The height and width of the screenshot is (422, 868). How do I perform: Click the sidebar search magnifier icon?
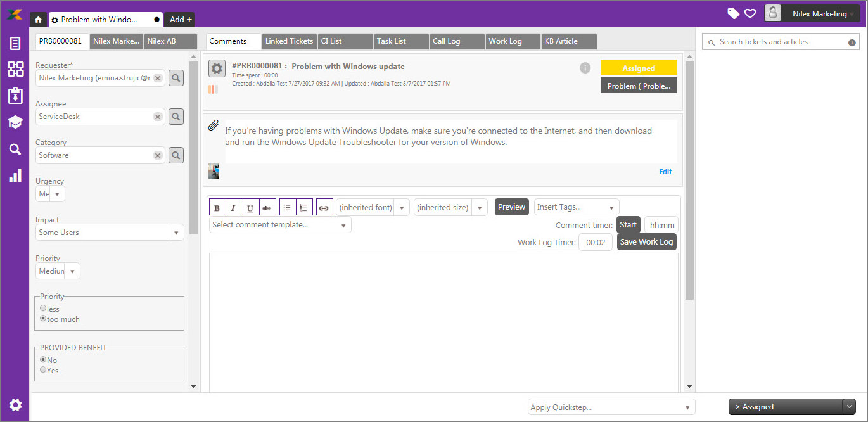pyautogui.click(x=15, y=150)
